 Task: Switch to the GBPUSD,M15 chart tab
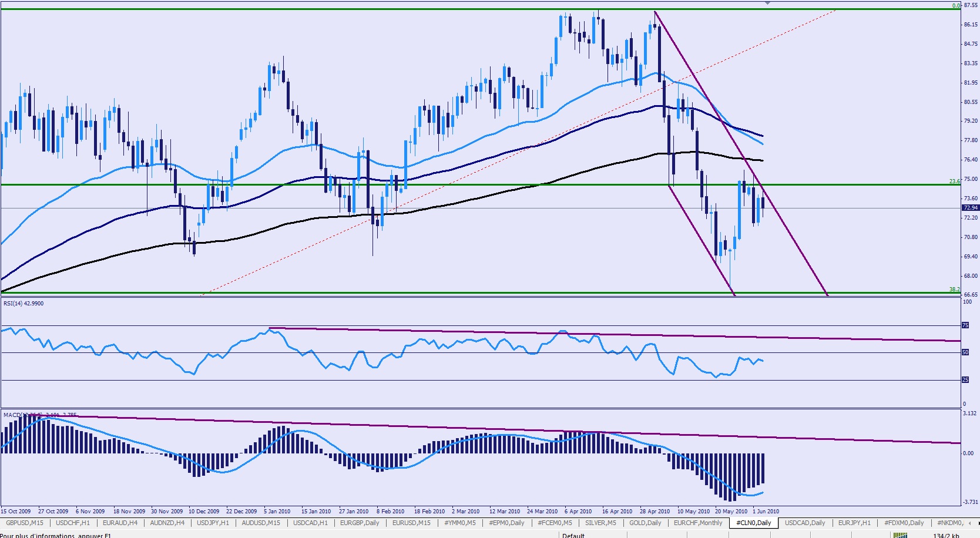tap(25, 523)
